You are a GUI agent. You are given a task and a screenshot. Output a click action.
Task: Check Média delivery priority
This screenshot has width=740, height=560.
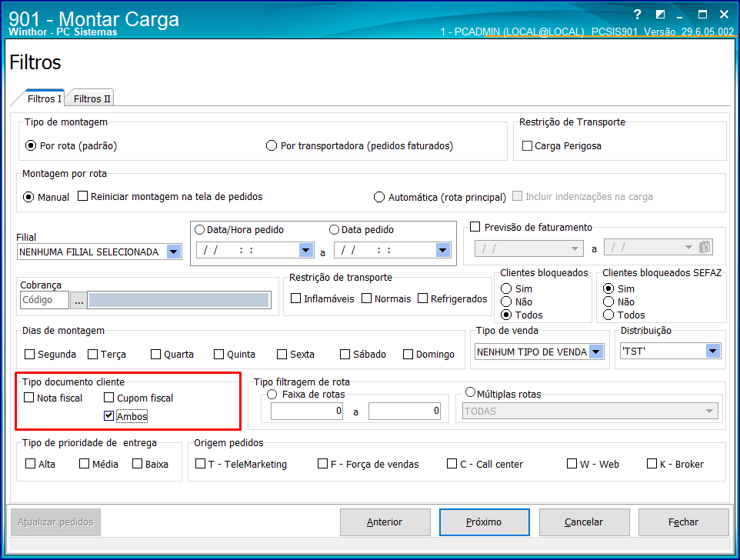click(x=85, y=463)
